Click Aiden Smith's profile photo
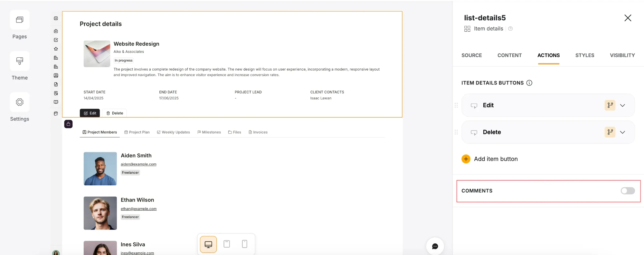 point(100,169)
